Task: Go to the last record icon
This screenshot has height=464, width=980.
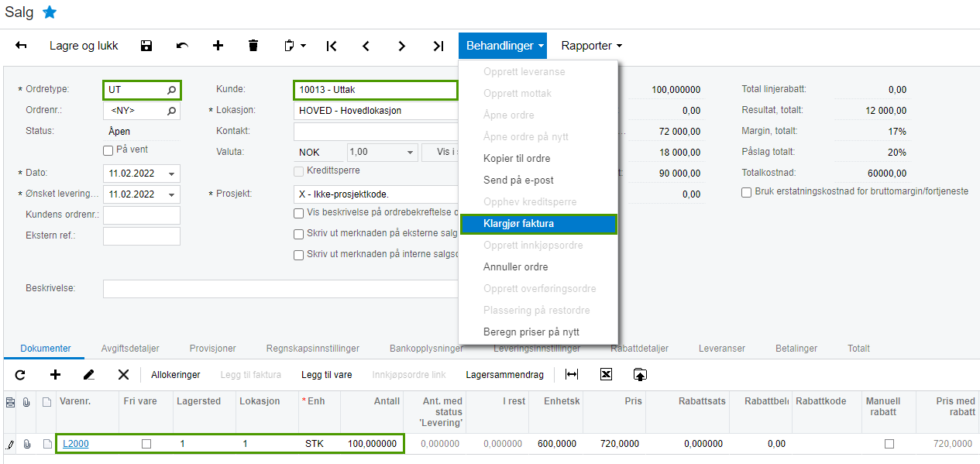Action: pyautogui.click(x=438, y=46)
